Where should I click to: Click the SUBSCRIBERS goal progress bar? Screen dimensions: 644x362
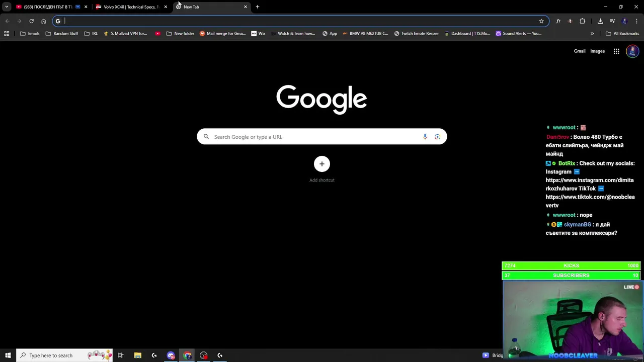pyautogui.click(x=571, y=276)
